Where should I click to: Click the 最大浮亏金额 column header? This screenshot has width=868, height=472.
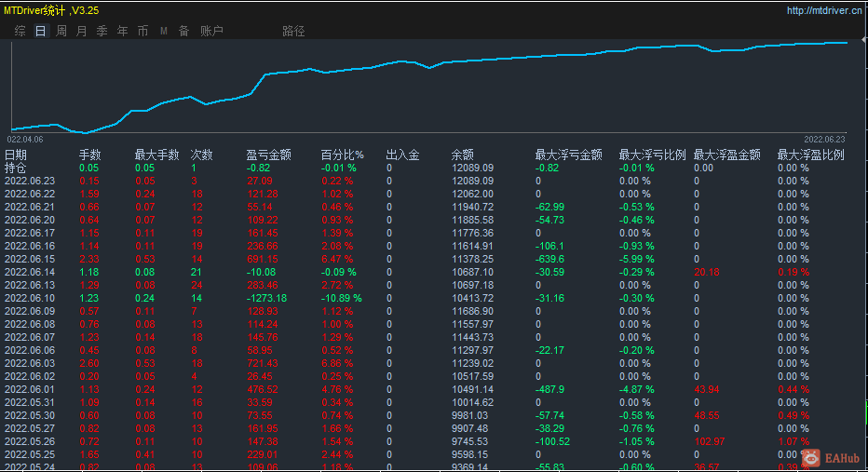tap(568, 155)
